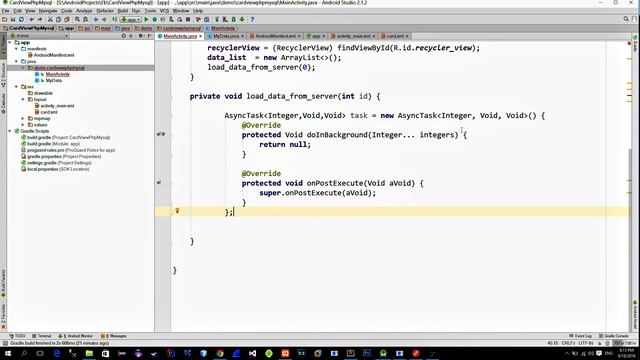Click the Copy toolbar icon
This screenshot has height=360, width=640.
[x=58, y=19]
